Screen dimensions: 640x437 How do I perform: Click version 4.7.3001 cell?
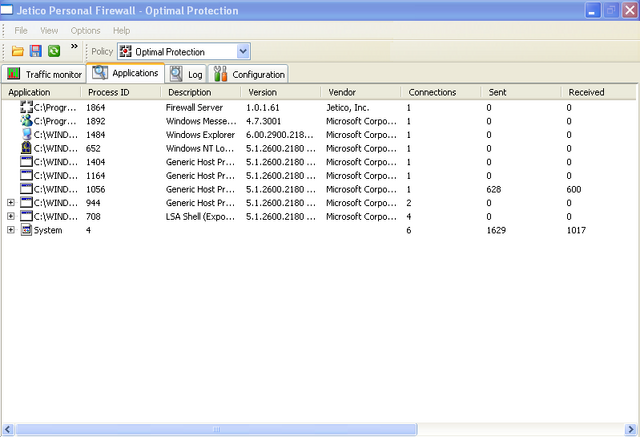click(263, 121)
